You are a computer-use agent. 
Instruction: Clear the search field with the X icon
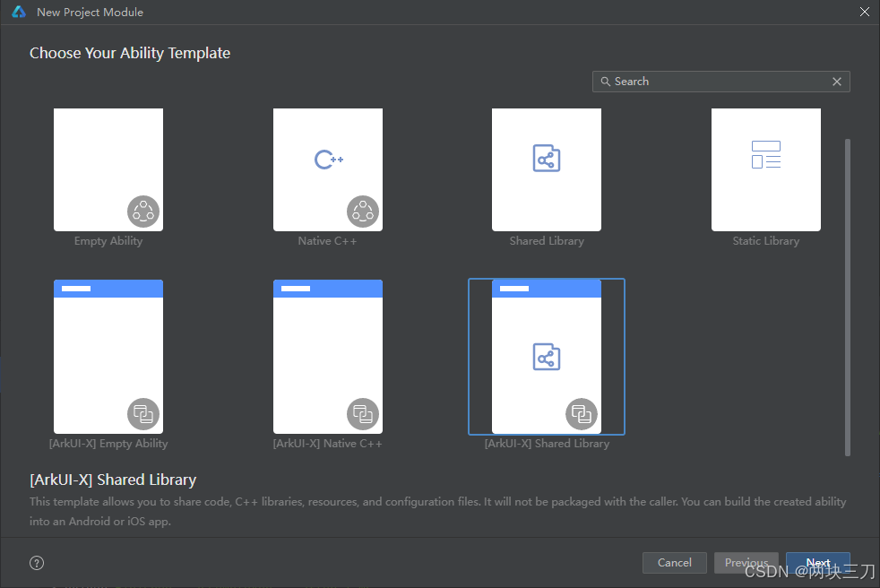tap(837, 82)
